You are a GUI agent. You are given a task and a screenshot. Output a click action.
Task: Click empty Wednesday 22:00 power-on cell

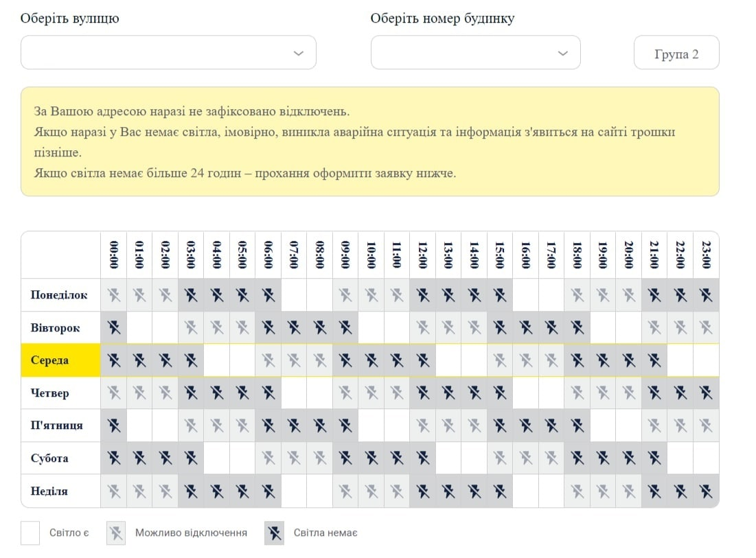coord(680,360)
